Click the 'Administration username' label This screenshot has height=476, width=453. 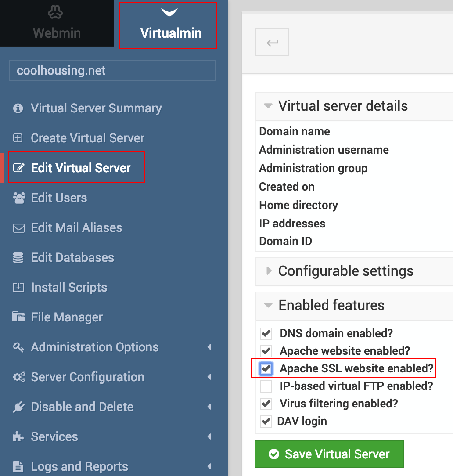pyautogui.click(x=324, y=150)
